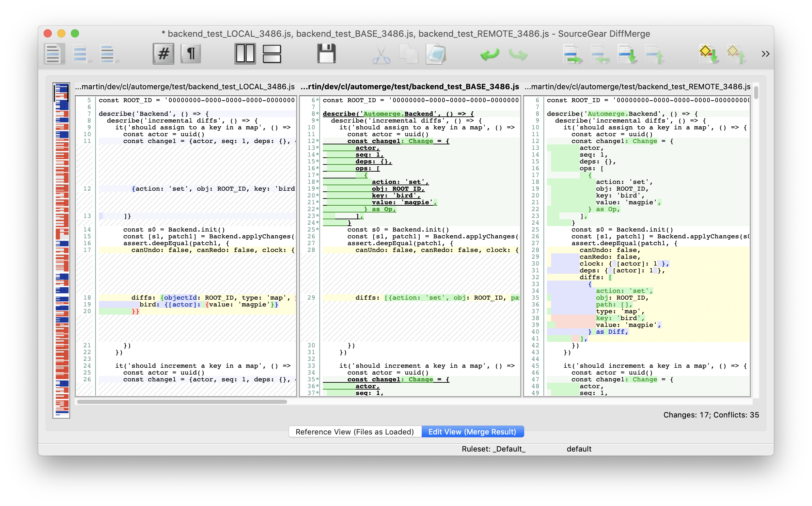Click the horizontal scrollbar under the code panes
This screenshot has width=812, height=506.
point(182,402)
